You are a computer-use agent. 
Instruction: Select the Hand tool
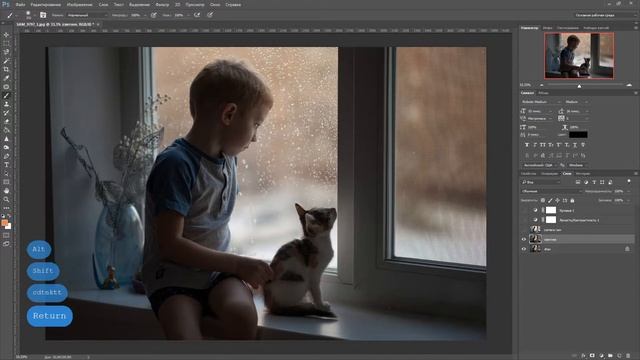tap(6, 191)
